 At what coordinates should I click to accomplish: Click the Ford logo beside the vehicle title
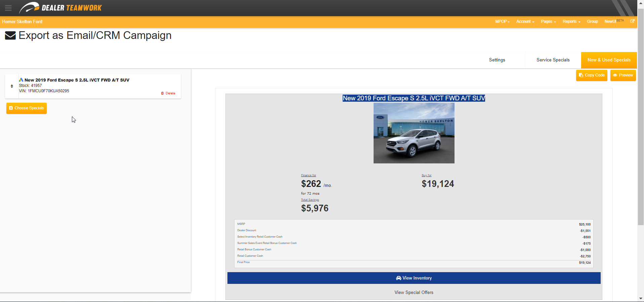coord(21,80)
